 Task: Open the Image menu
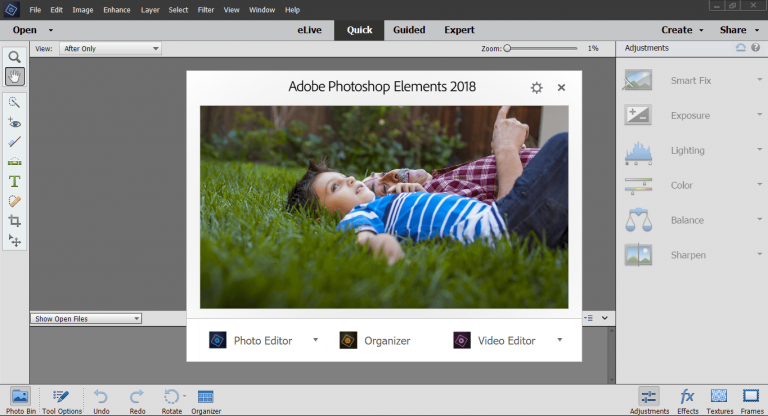click(x=83, y=10)
